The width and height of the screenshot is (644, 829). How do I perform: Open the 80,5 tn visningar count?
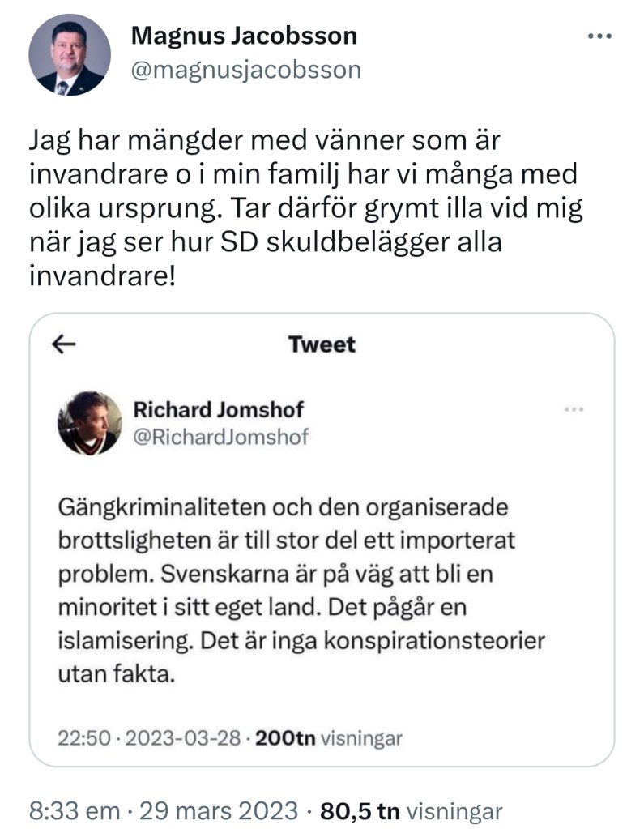pyautogui.click(x=412, y=811)
